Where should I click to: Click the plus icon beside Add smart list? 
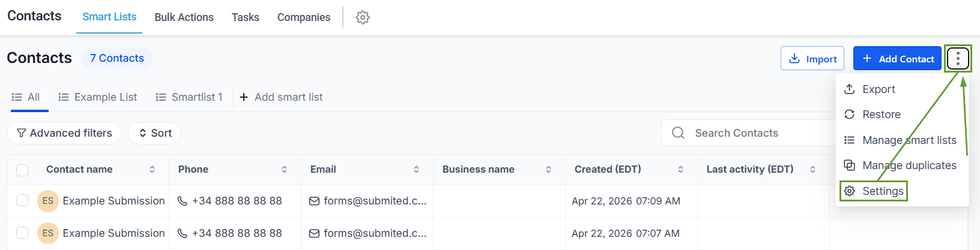(244, 97)
